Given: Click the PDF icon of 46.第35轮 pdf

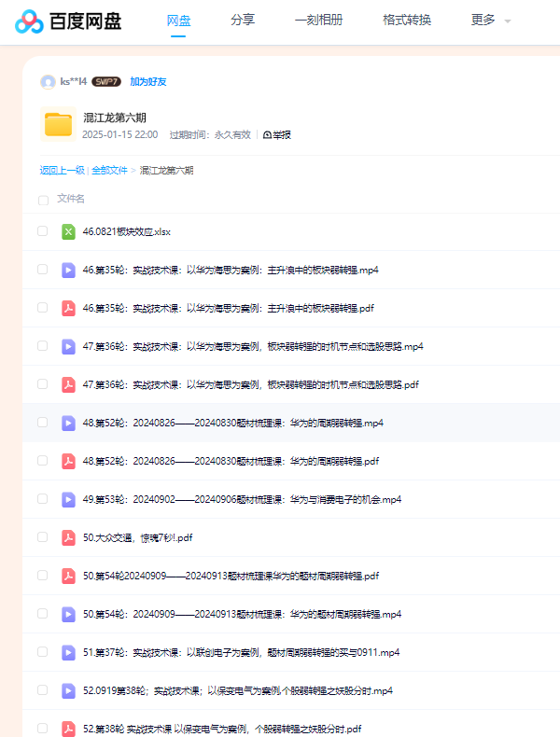Looking at the screenshot, I should tap(69, 309).
